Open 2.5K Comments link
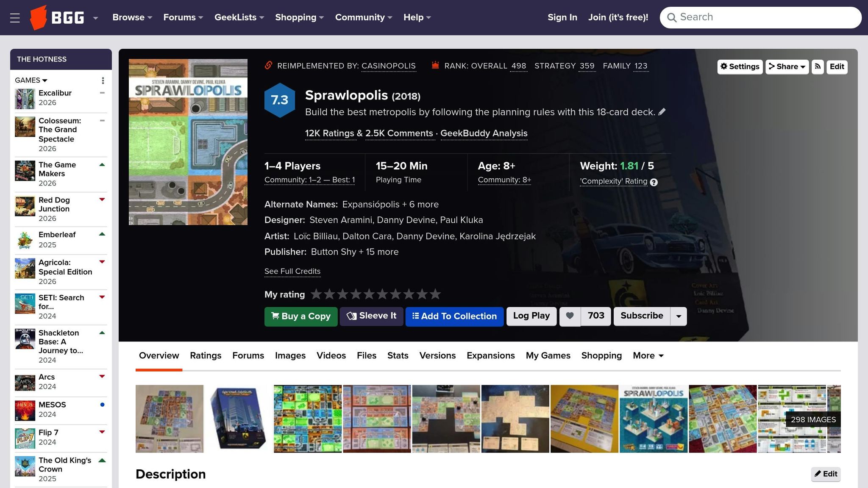 click(399, 133)
